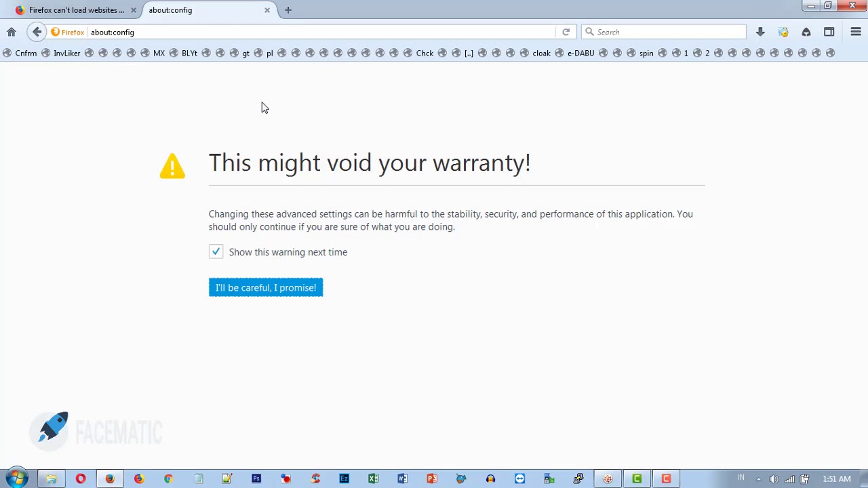Reload the about:config page

566,32
